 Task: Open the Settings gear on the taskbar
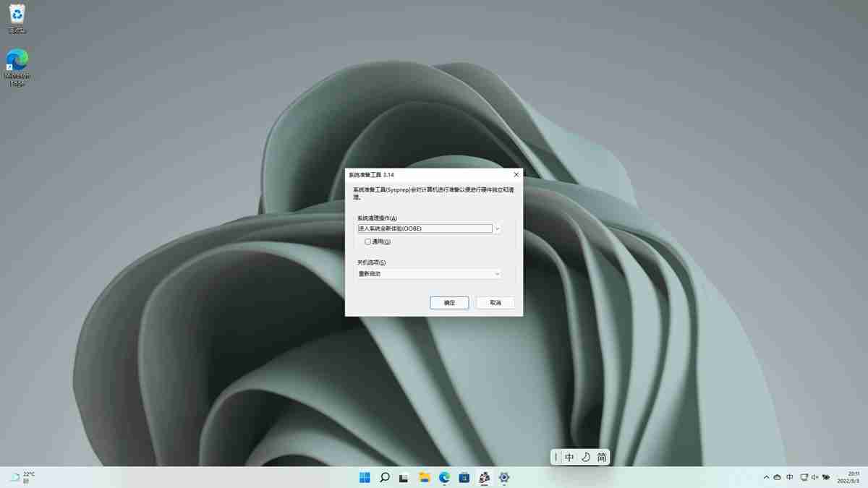504,477
